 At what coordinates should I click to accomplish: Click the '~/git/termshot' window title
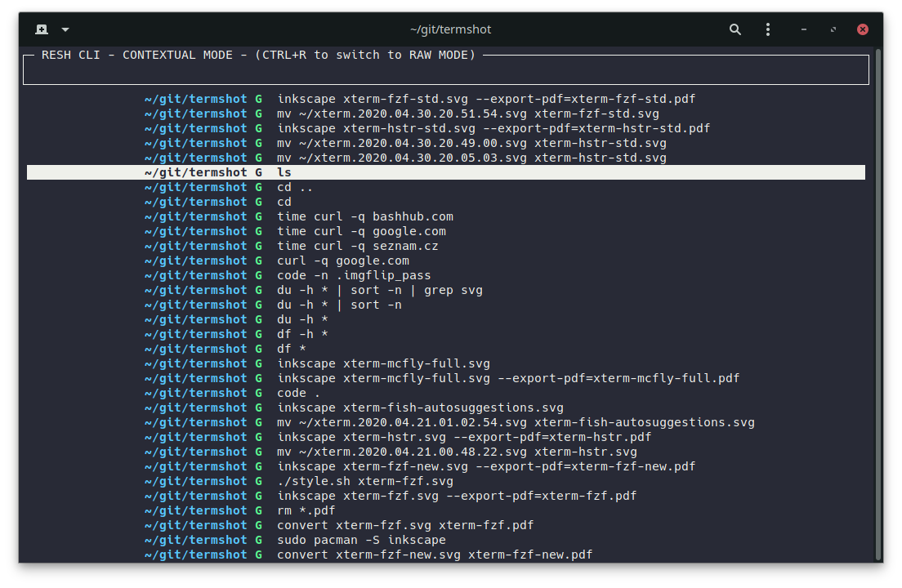pyautogui.click(x=450, y=29)
